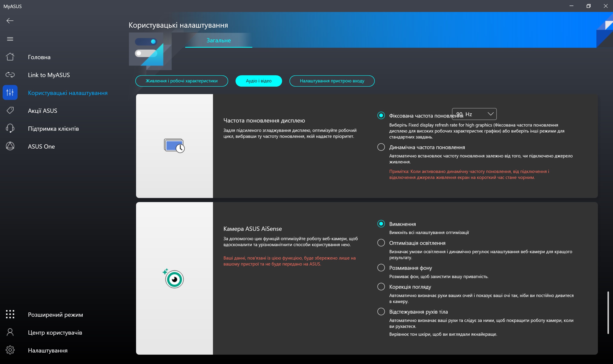Image resolution: width=613 pixels, height=364 pixels.
Task: Open Головна home icon
Action: 10,57
